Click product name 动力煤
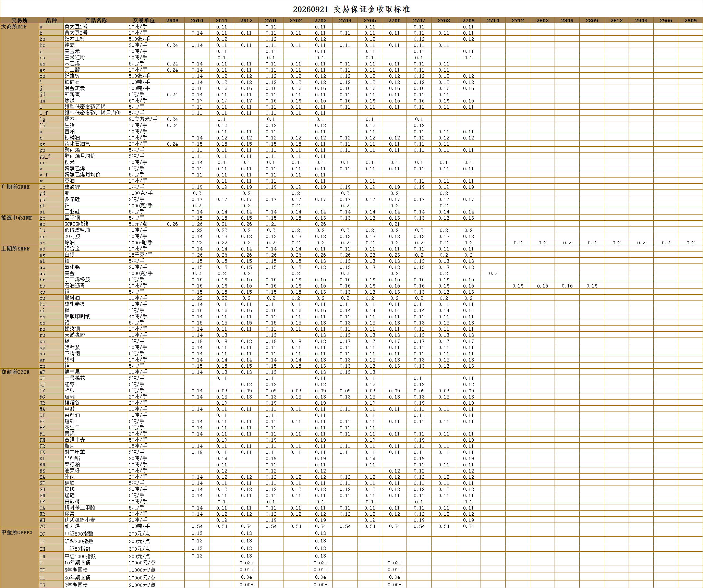This screenshot has height=588, width=703. (72, 526)
